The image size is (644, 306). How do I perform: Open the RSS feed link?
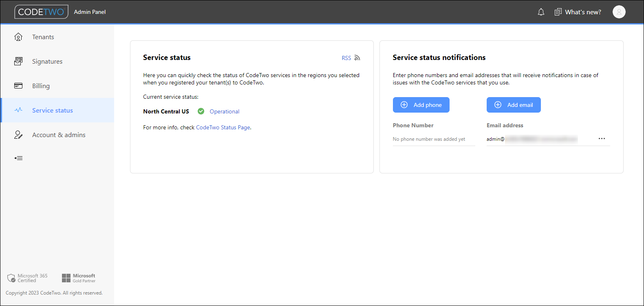[x=346, y=58]
